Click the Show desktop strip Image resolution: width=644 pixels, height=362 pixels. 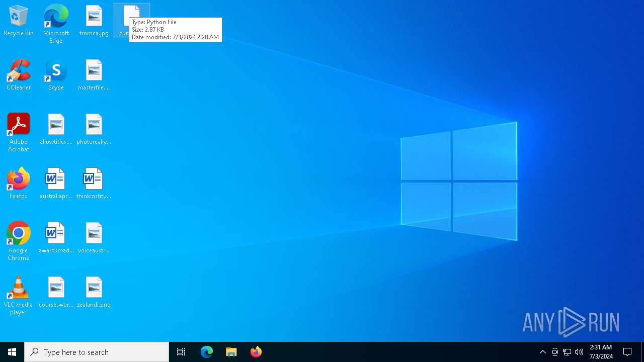[642, 352]
